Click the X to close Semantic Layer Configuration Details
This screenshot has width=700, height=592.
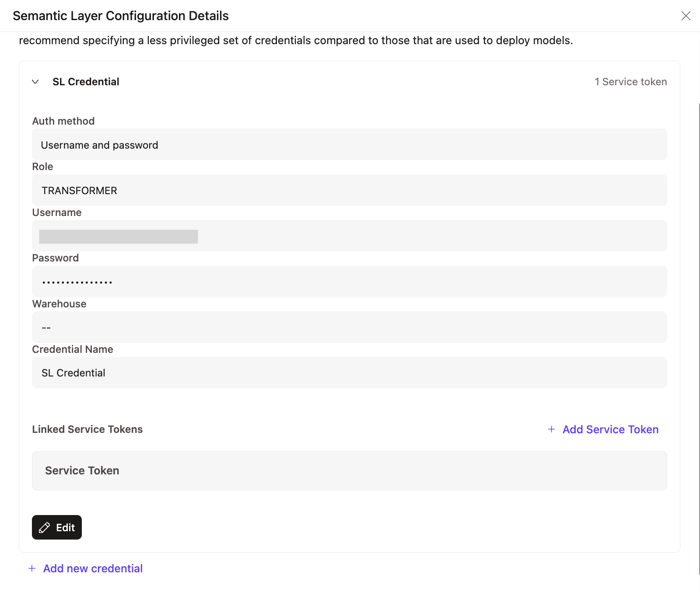click(x=686, y=16)
